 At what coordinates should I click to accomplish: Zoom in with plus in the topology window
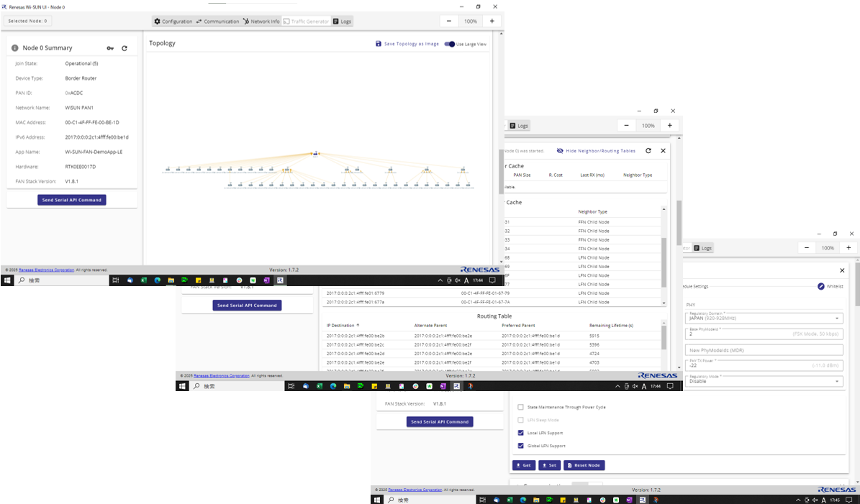492,22
